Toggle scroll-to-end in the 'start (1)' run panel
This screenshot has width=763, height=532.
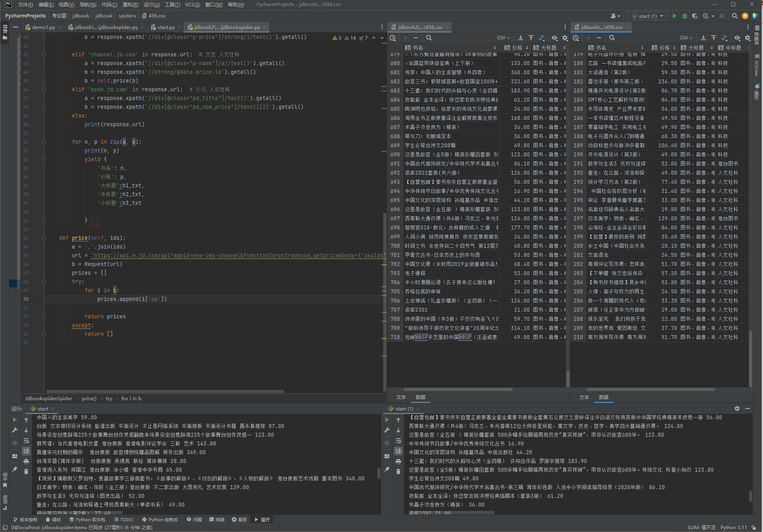(x=398, y=451)
